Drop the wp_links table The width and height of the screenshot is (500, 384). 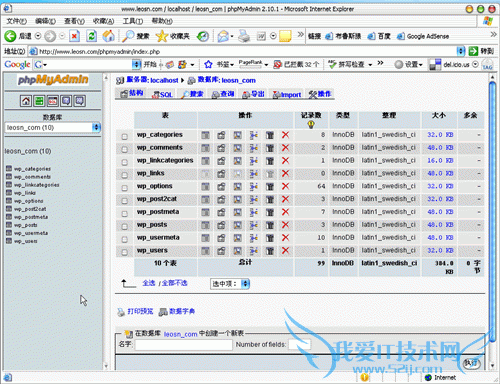tap(285, 173)
